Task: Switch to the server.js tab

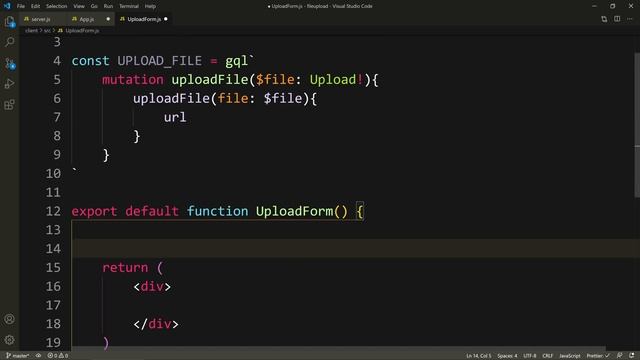Action: coord(41,19)
